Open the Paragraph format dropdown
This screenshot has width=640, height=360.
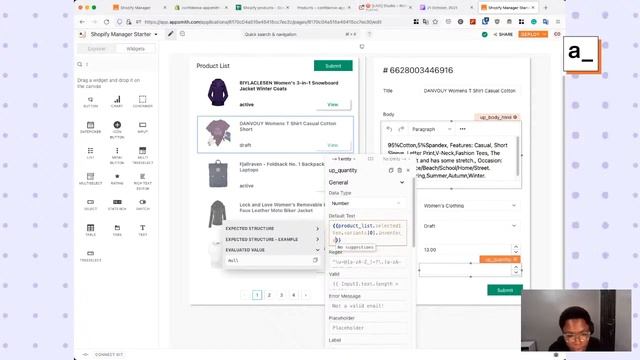click(x=431, y=129)
